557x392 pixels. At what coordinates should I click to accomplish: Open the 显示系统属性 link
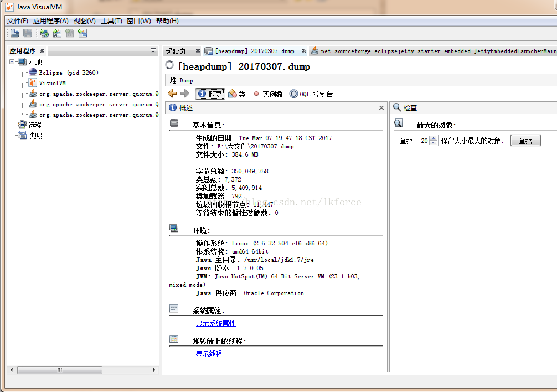tap(215, 323)
